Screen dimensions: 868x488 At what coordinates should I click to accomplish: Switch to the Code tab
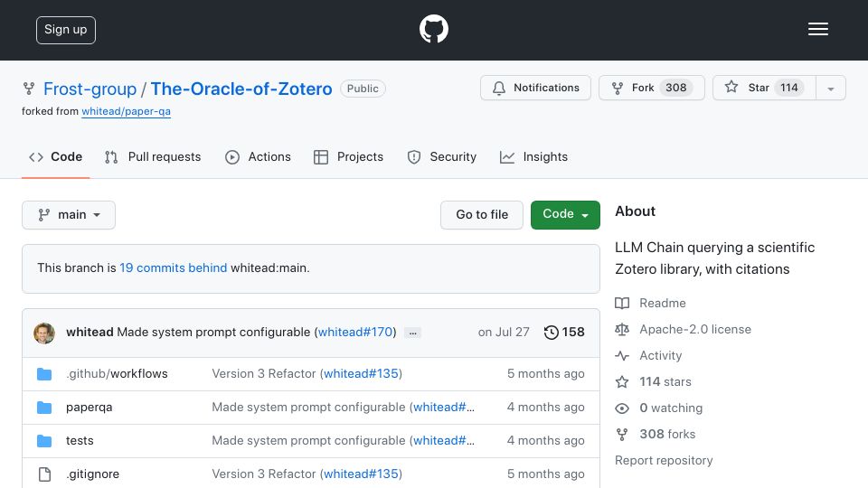coord(55,157)
